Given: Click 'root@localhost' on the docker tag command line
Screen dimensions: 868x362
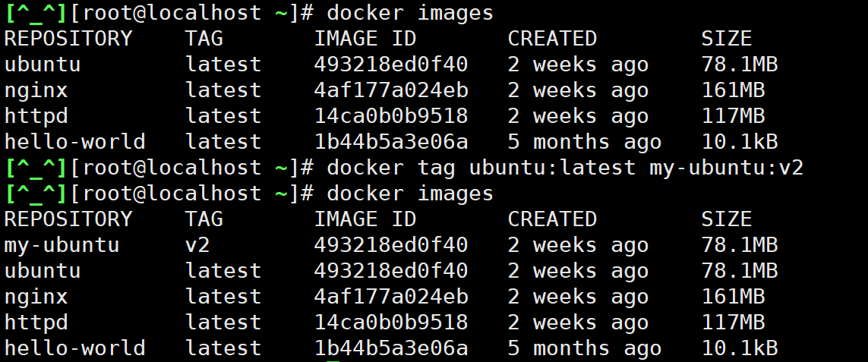Looking at the screenshot, I should 172,168.
